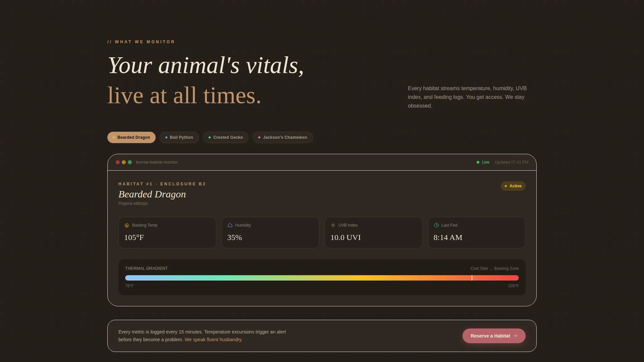Switch to the Crested Gecko tab
644x362 pixels.
pyautogui.click(x=225, y=137)
